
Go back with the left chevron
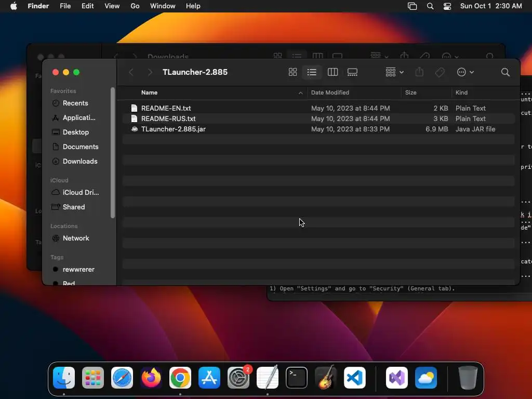131,72
